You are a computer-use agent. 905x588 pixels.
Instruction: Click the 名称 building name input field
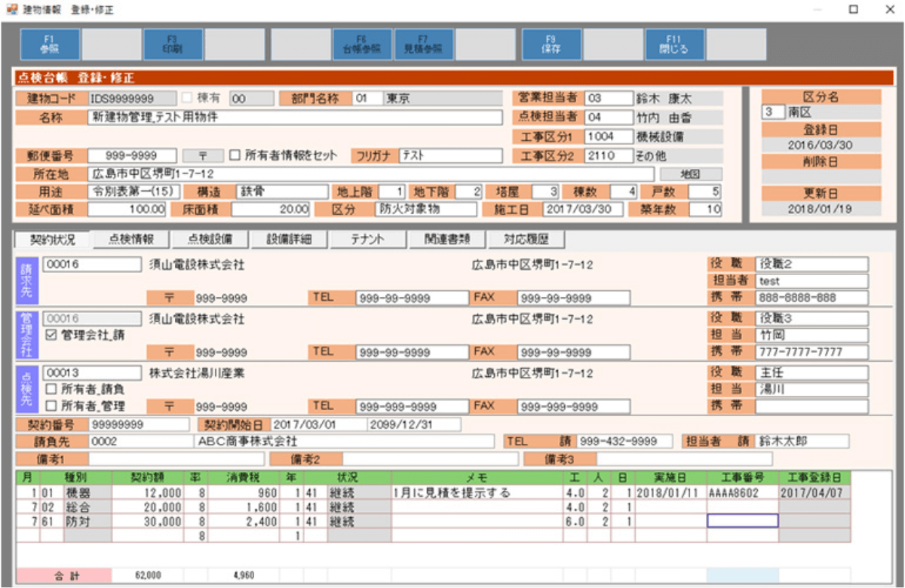(x=294, y=118)
